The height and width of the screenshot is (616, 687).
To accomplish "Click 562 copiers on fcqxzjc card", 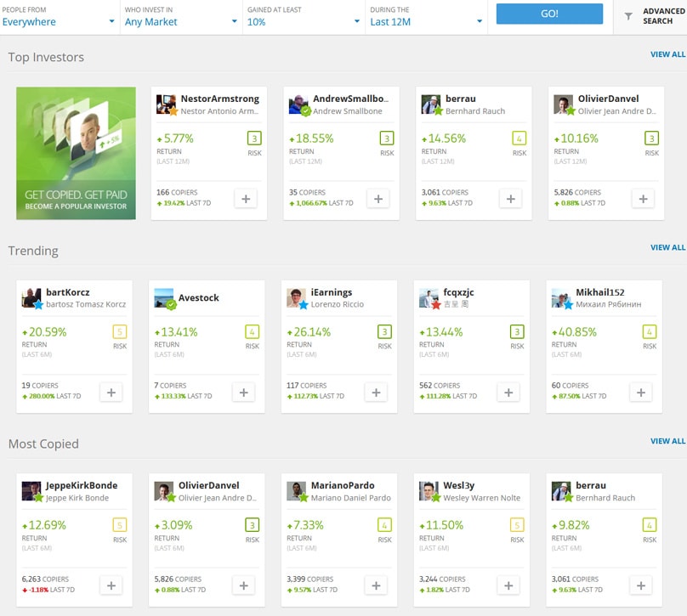I will (440, 386).
